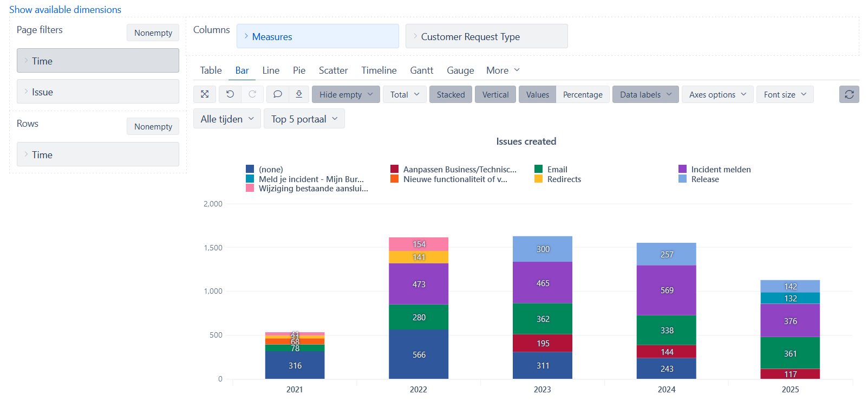
Task: Click the 2022 Incident melden bar segment
Action: (419, 284)
